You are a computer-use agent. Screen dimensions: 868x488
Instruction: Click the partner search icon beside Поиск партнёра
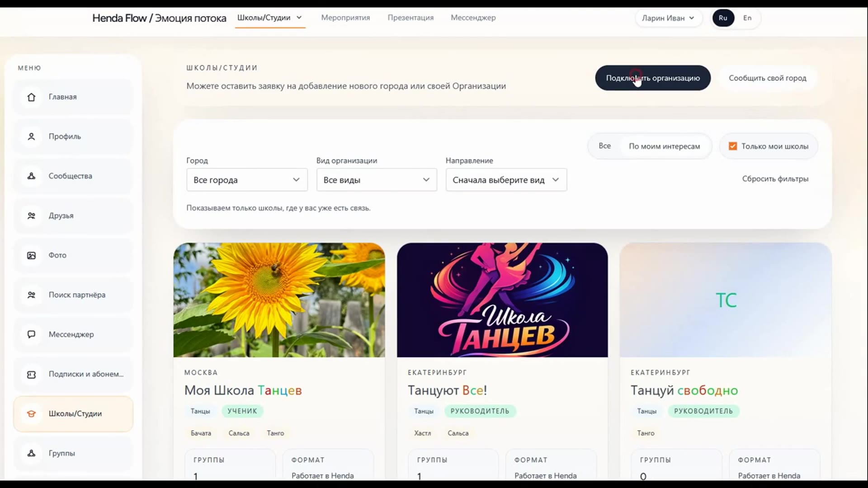tap(31, 295)
